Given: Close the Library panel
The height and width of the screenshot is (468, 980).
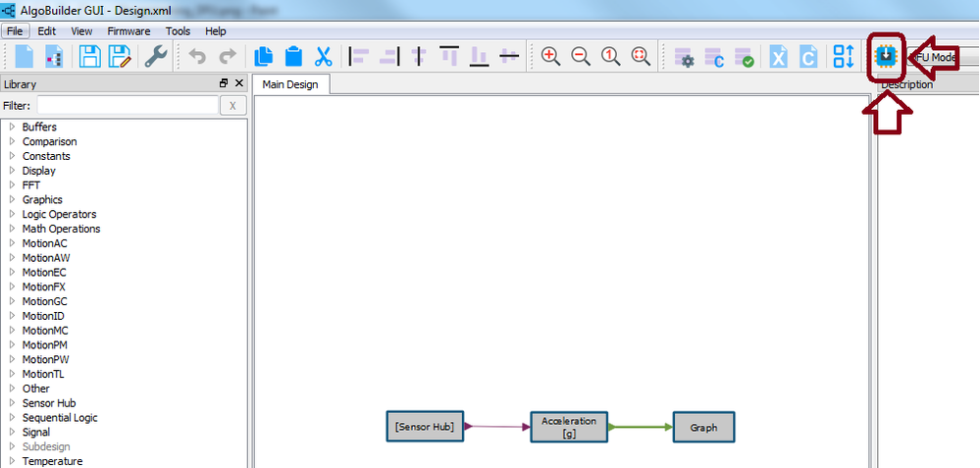Looking at the screenshot, I should tap(238, 83).
